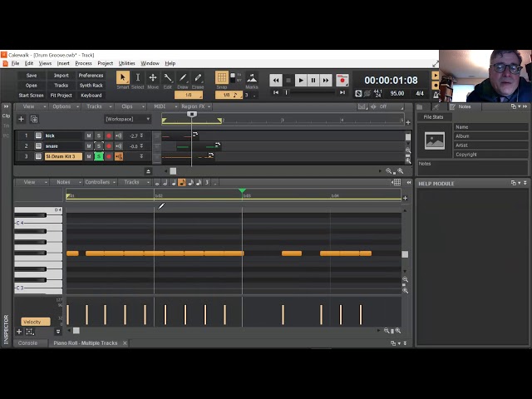
Task: Open the Start Screen
Action: click(32, 96)
